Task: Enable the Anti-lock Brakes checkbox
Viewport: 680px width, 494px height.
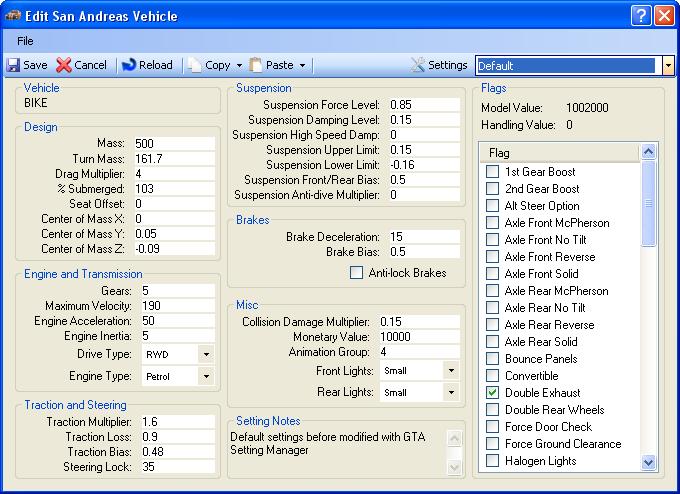Action: (x=356, y=273)
